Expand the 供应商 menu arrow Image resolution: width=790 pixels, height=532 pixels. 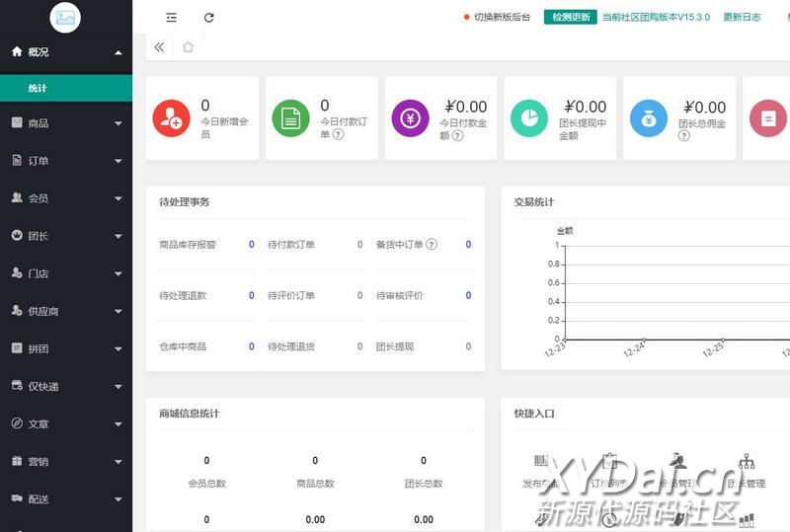pos(118,311)
